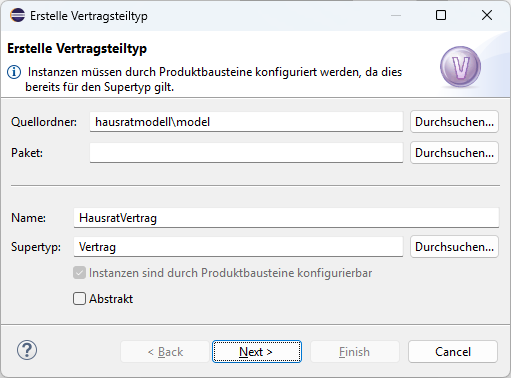The width and height of the screenshot is (511, 378).
Task: Browse for the Paket
Action: (x=454, y=153)
